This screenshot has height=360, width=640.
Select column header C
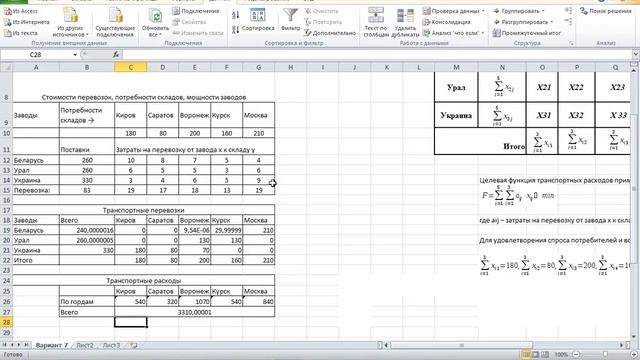[x=131, y=67]
